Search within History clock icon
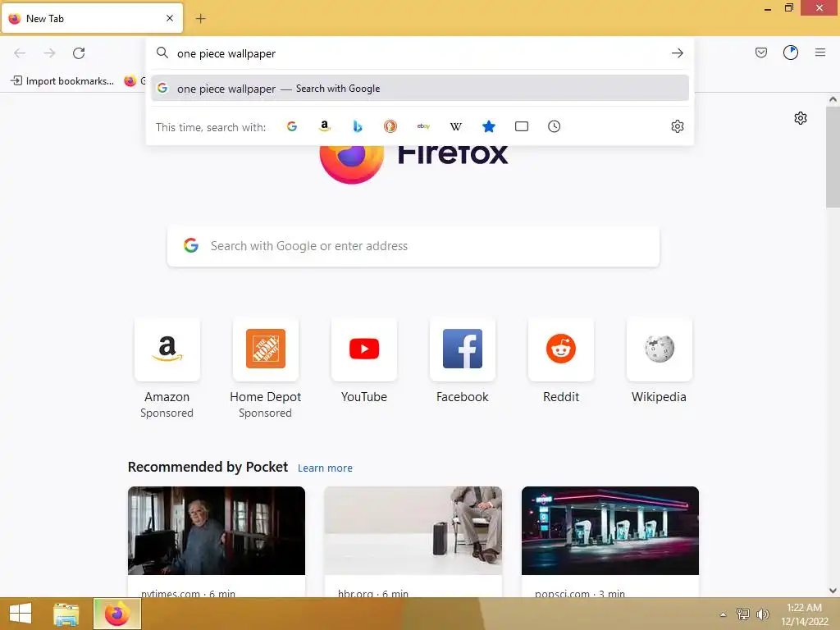This screenshot has width=840, height=630. pos(555,126)
